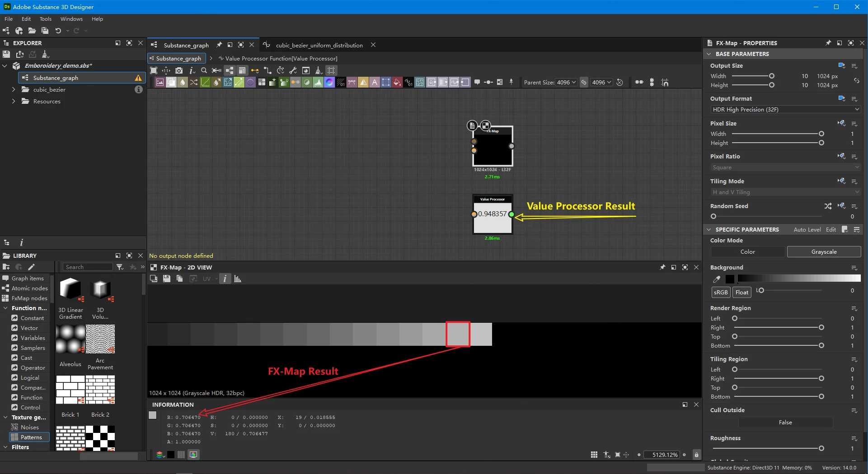Select Grayscale color mode

(824, 252)
